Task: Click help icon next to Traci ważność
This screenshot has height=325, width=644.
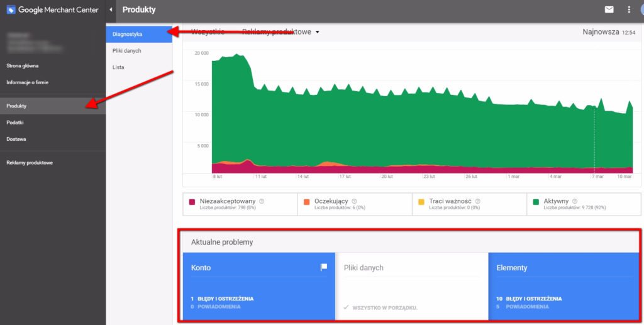Action: tap(478, 201)
